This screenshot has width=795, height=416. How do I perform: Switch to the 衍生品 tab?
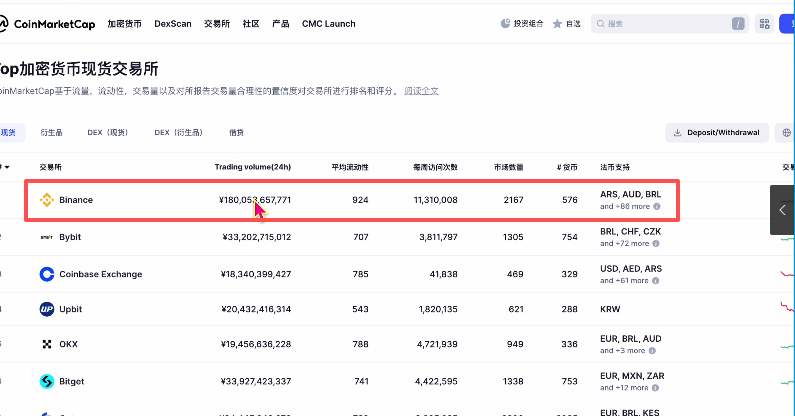coord(52,132)
